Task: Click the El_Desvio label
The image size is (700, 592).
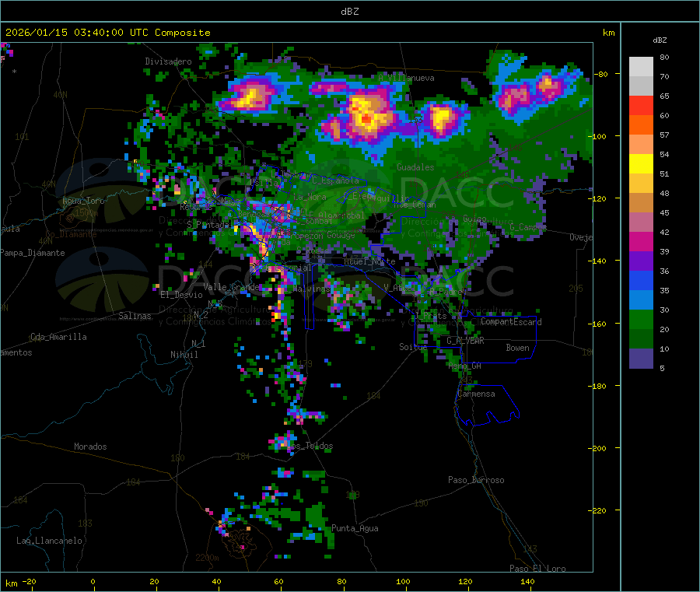Action: [181, 295]
